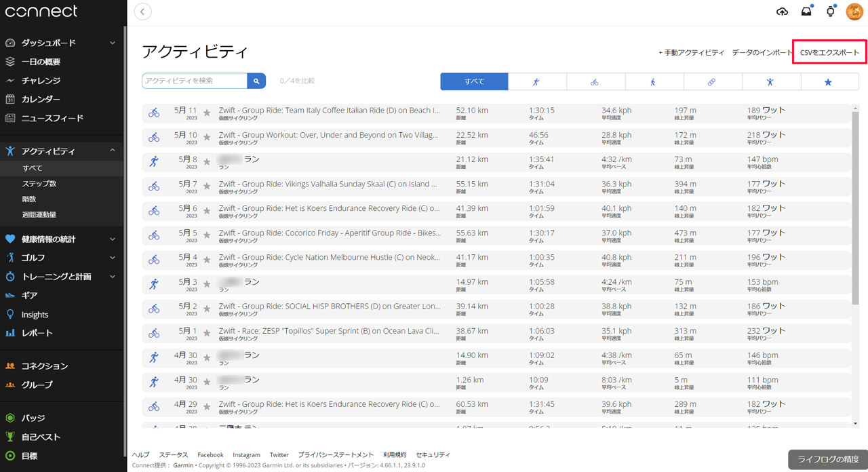Viewport: 868px width, 472px height.
Task: Select the star filter to show favorites
Action: [x=829, y=81]
